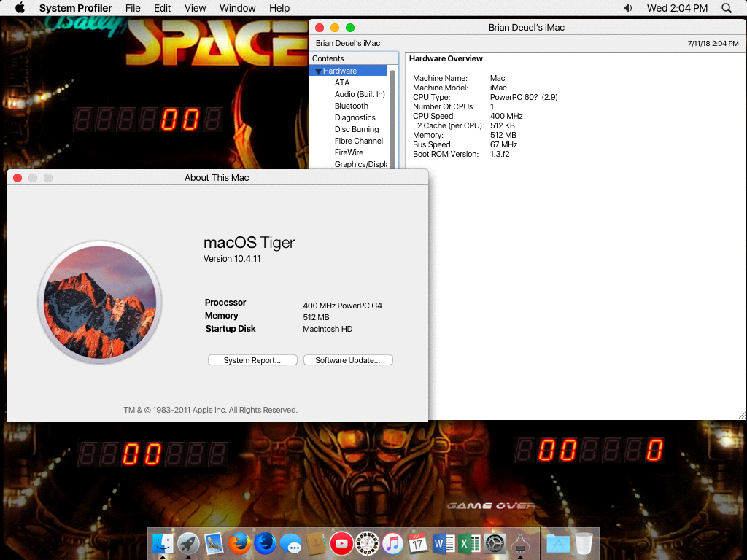747x560 pixels.
Task: Open the View menu
Action: (x=196, y=8)
